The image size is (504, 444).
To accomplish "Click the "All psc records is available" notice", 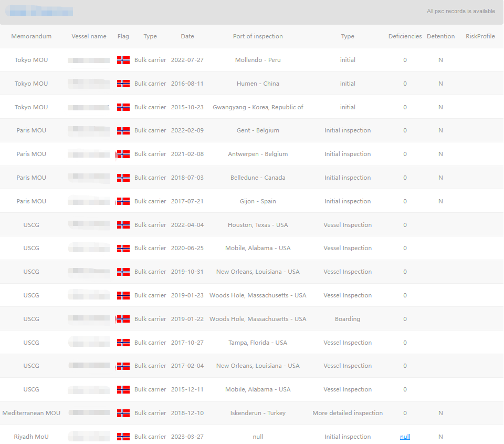I will (460, 11).
